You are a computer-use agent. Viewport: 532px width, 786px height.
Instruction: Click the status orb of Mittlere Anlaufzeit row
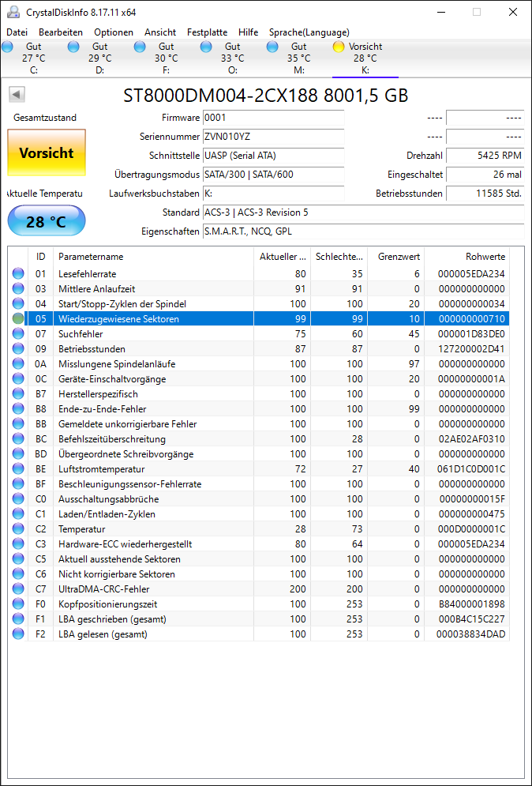tap(18, 288)
